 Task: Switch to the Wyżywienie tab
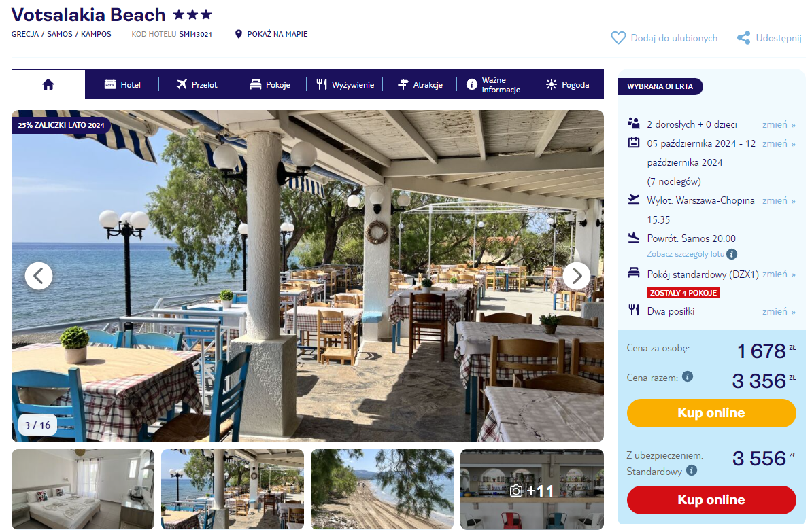(x=345, y=84)
